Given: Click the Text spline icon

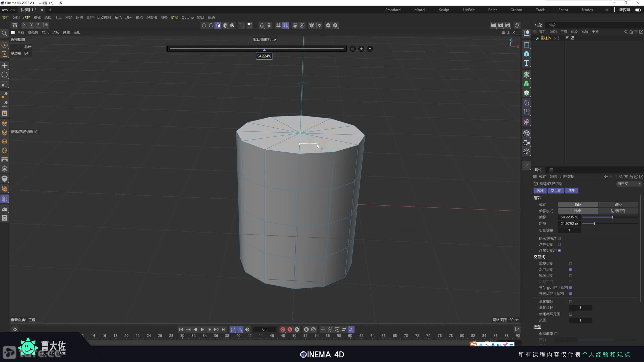Looking at the screenshot, I should 526,63.
